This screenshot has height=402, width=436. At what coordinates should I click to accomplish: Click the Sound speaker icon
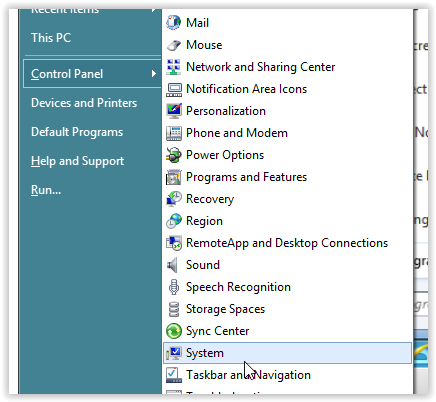pos(172,265)
